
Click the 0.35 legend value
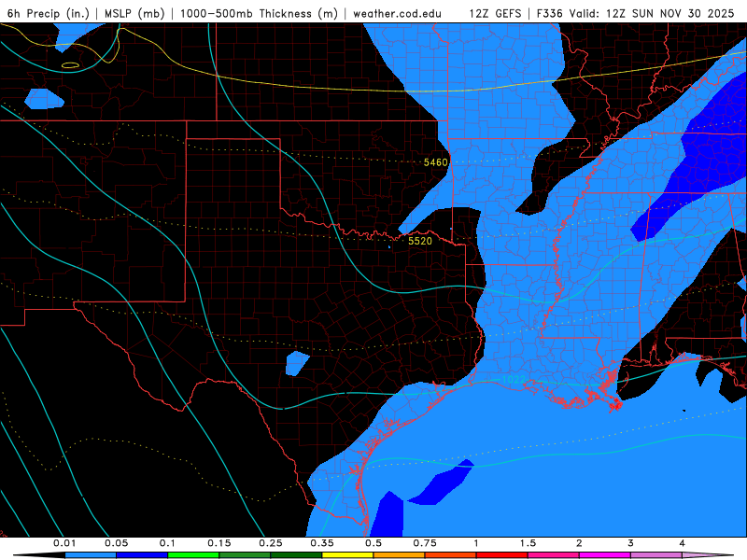pos(322,543)
